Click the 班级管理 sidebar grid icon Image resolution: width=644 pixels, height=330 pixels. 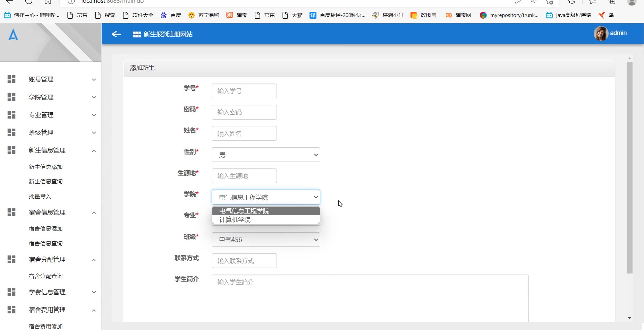[x=11, y=132]
